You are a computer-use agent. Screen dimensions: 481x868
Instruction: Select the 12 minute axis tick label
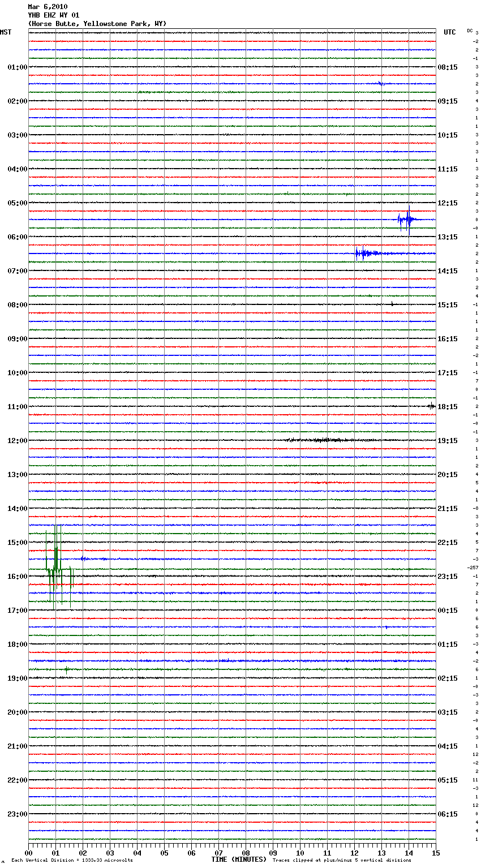click(354, 853)
